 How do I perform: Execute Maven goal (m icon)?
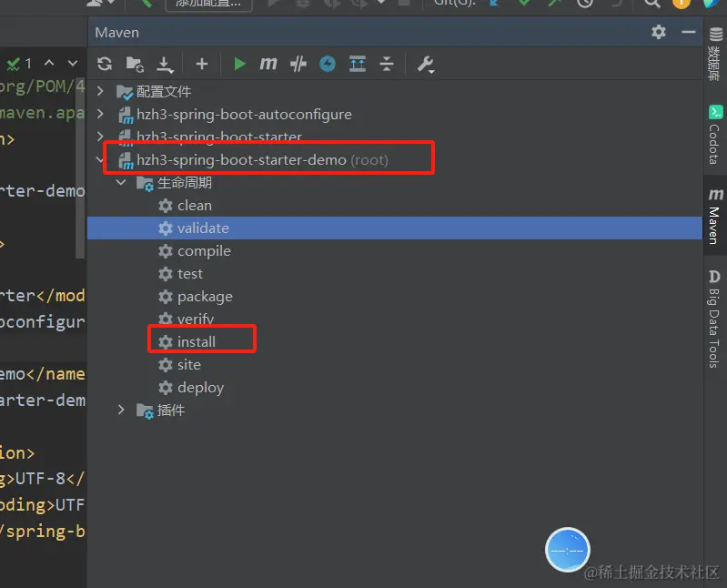click(268, 63)
